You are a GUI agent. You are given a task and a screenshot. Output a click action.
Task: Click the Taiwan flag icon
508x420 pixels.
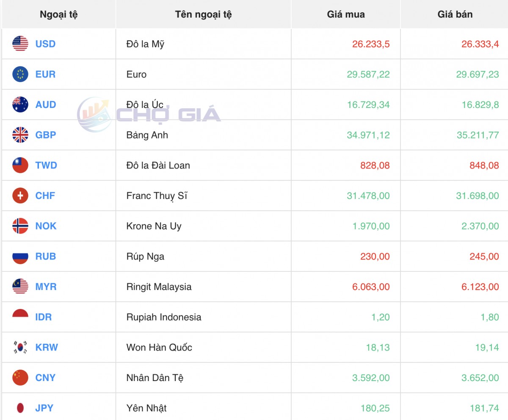pos(20,166)
